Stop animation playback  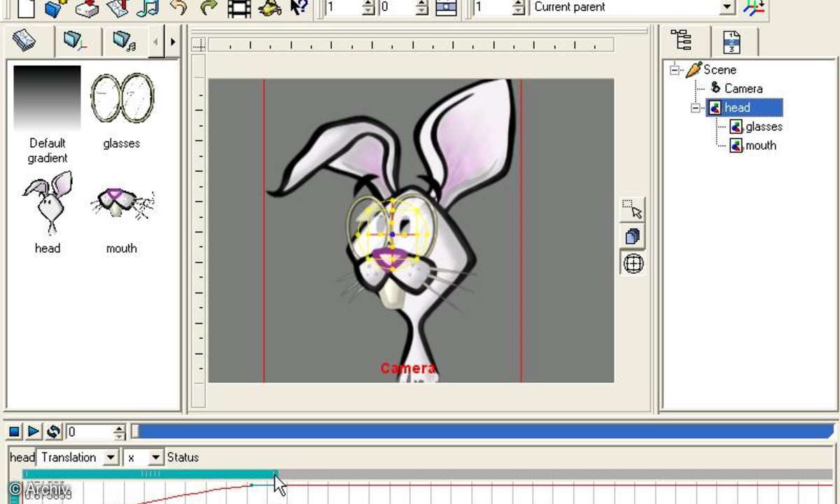pos(14,431)
